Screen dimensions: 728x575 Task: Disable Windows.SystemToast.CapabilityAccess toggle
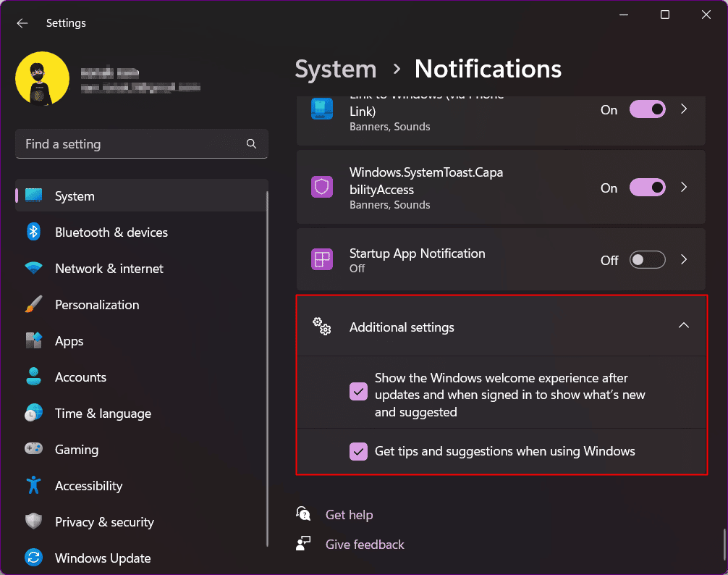(x=647, y=187)
